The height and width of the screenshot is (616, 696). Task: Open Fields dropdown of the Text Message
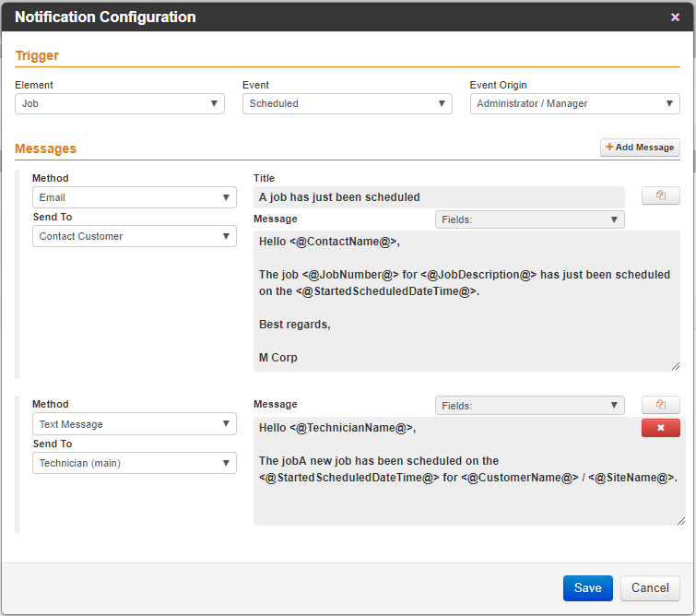529,406
